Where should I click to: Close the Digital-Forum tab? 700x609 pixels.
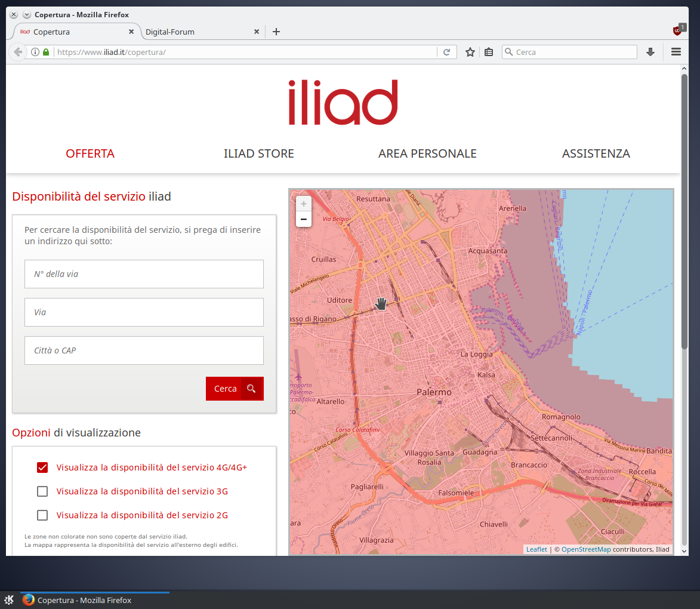[257, 32]
